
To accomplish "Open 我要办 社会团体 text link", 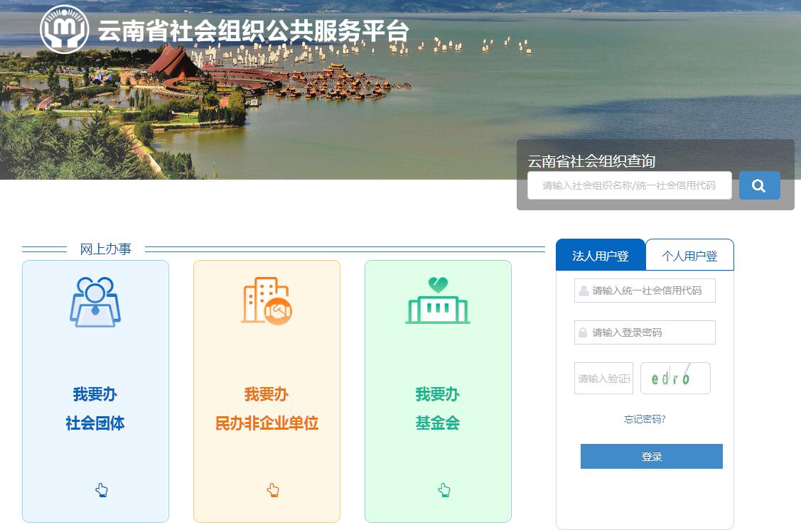I will (95, 408).
